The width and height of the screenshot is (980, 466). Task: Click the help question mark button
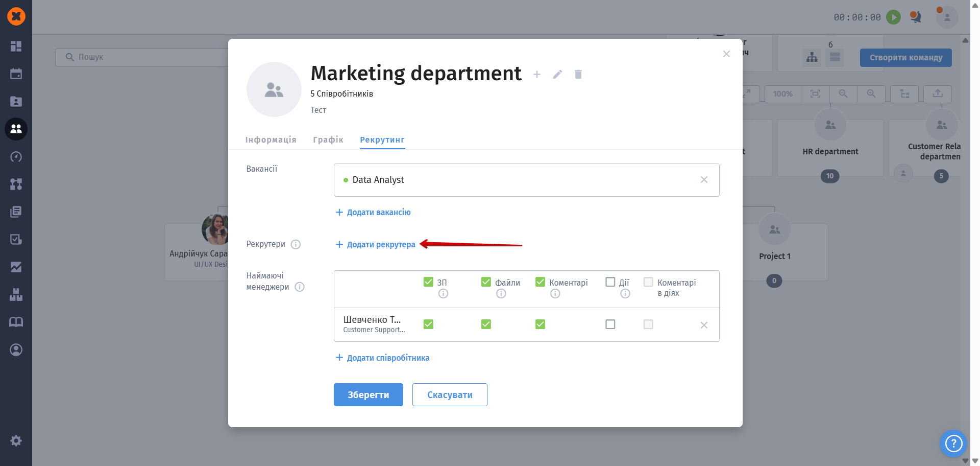tap(953, 443)
